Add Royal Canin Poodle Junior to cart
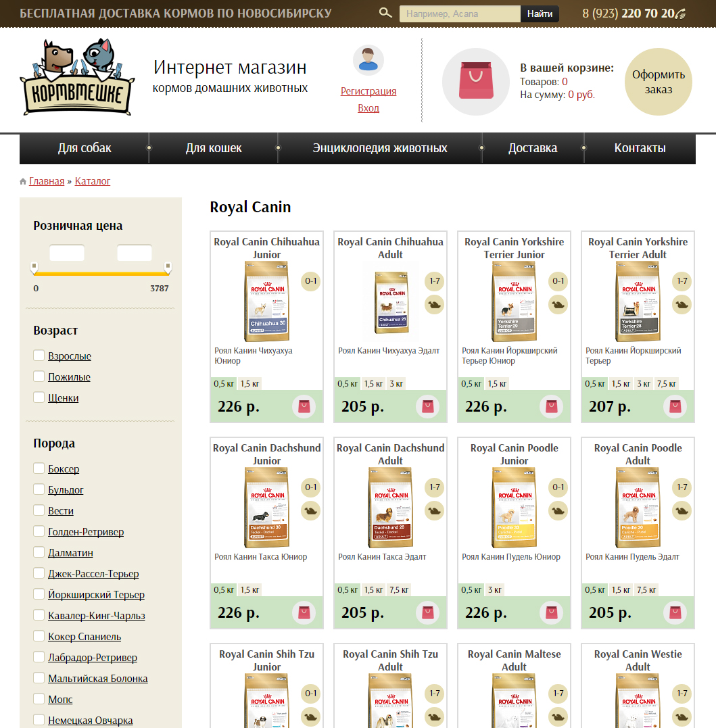Image resolution: width=716 pixels, height=728 pixels. point(551,612)
